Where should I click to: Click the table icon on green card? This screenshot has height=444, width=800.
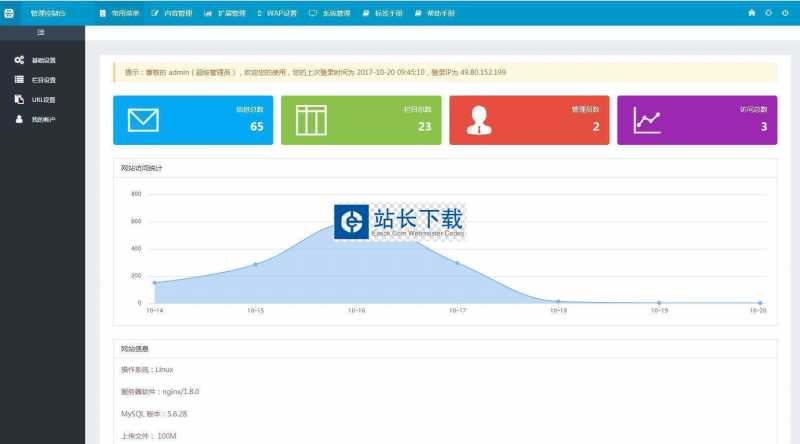pyautogui.click(x=311, y=120)
